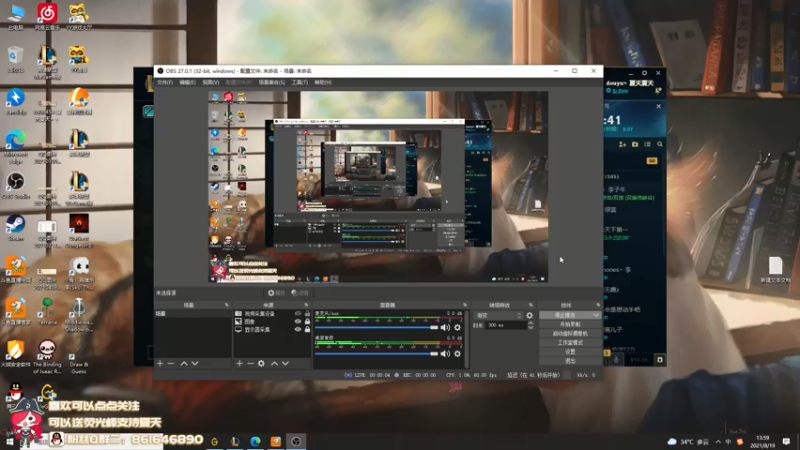Image resolution: width=800 pixels, height=450 pixels.
Task: Toggle visibility of 图像 source
Action: tap(298, 321)
